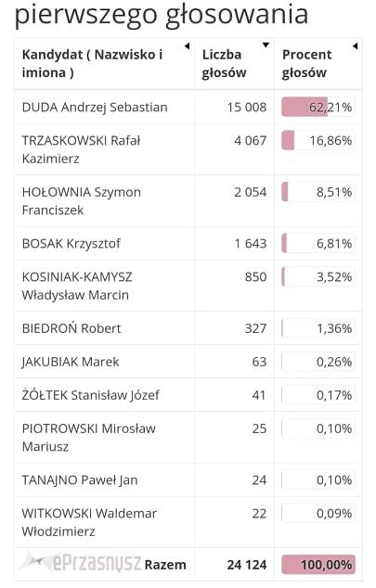Click the 16,86% percentage bar
The height and width of the screenshot is (588, 376).
(318, 140)
